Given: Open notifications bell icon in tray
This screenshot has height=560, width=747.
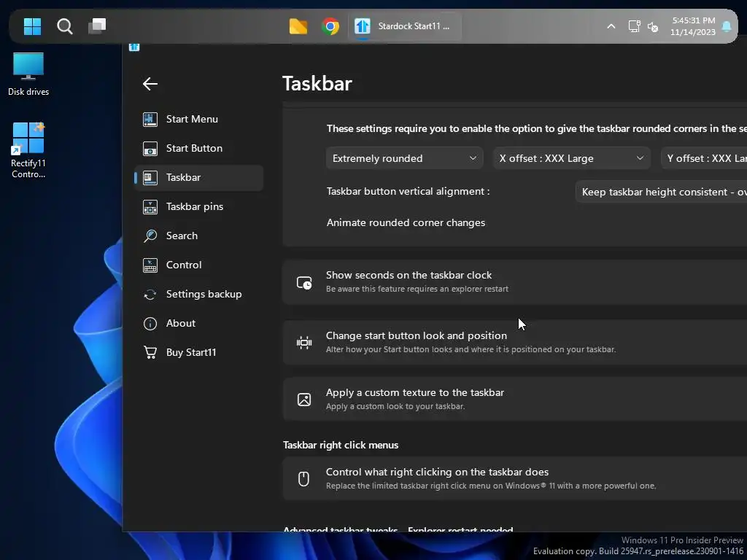Looking at the screenshot, I should tap(727, 26).
